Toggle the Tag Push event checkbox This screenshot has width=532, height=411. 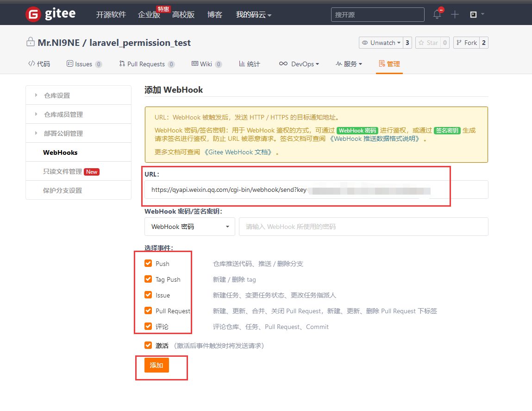click(x=148, y=279)
